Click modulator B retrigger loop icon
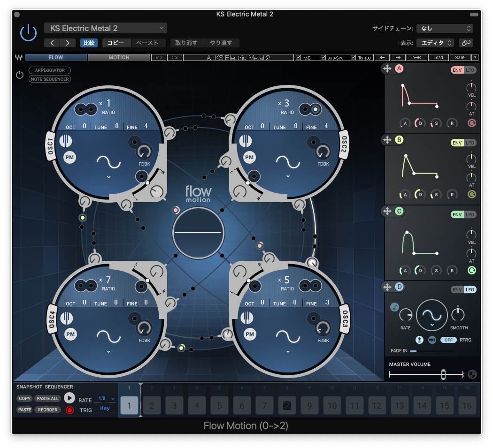Screen dimensions: 493x448 (x=471, y=195)
